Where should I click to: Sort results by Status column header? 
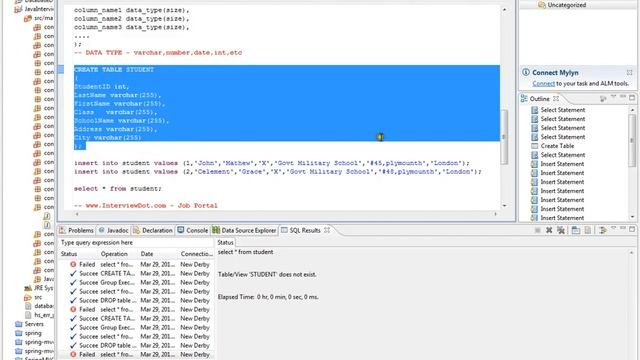[x=69, y=254]
